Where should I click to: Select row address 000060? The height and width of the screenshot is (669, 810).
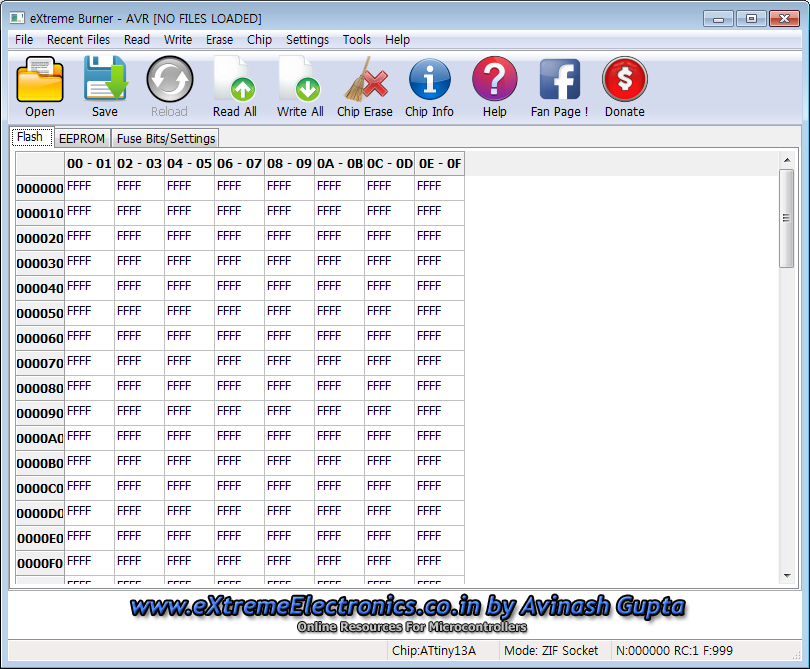(40, 338)
